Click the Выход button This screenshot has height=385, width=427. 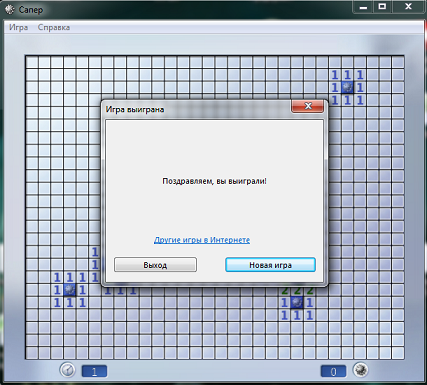[x=155, y=265]
